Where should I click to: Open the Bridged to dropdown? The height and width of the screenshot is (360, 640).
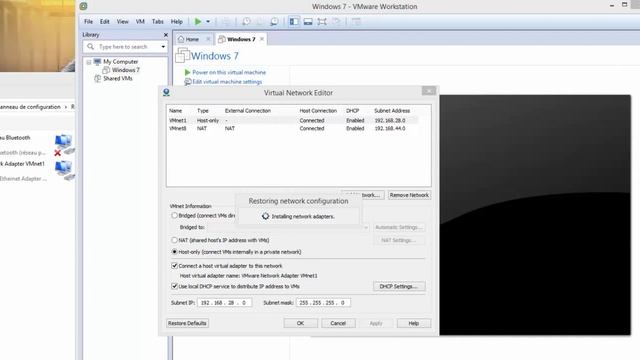[365, 227]
